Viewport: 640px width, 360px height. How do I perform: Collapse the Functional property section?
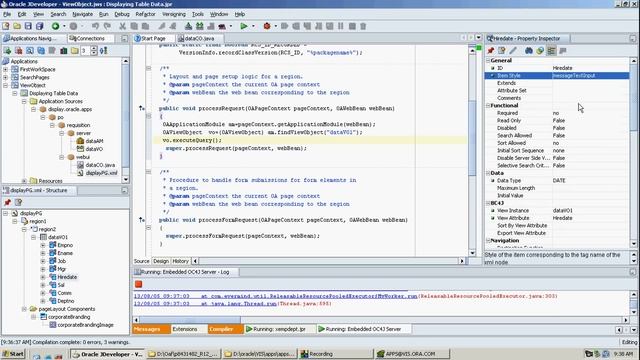488,105
